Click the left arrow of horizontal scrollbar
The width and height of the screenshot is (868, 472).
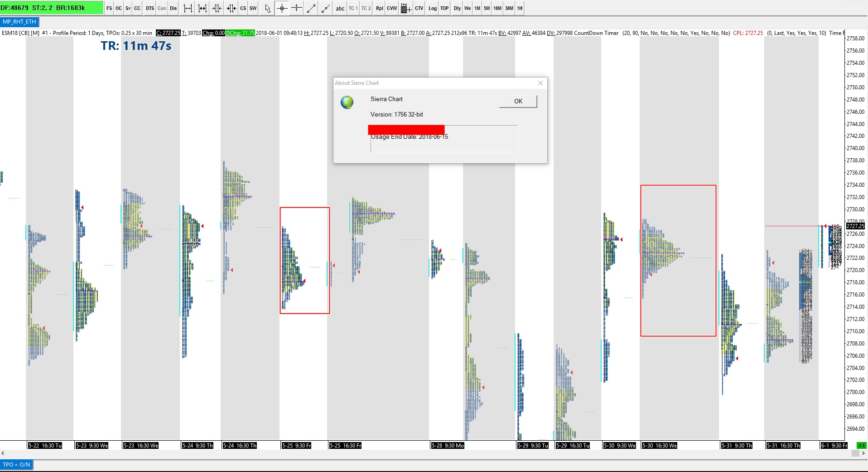[x=3, y=453]
